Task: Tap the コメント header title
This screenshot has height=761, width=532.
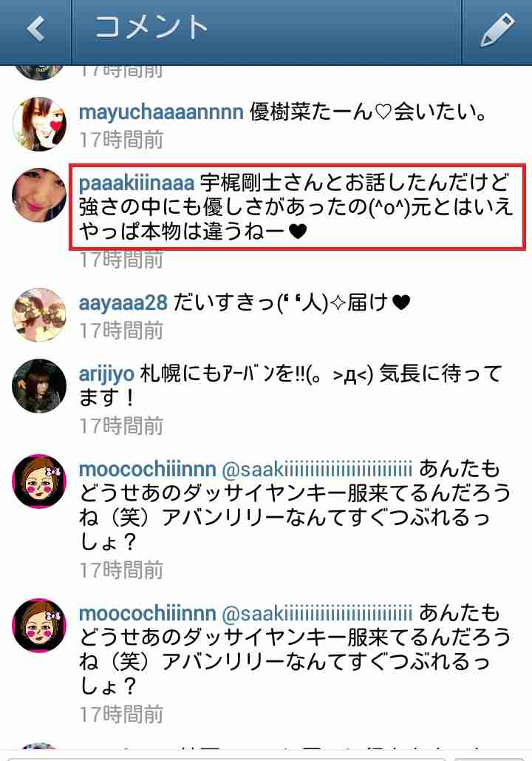Action: [x=151, y=27]
